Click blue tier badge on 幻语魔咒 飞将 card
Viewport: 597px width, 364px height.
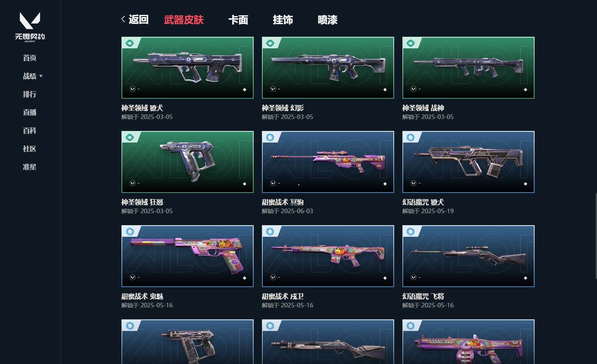411,231
